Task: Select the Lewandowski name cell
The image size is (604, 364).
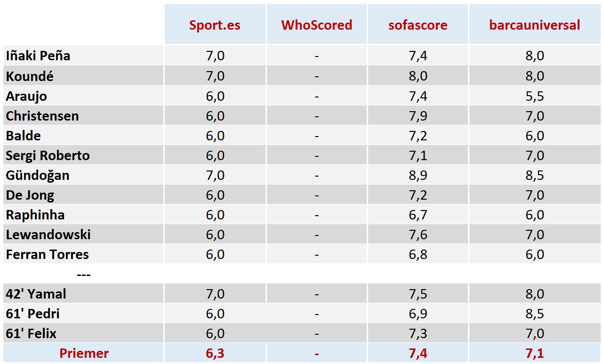Action: tap(48, 235)
